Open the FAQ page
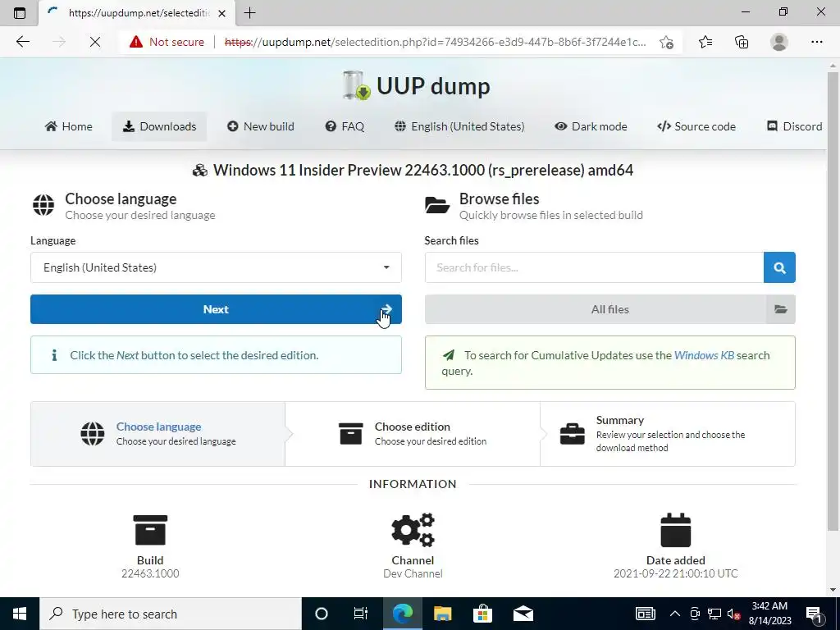Image resolution: width=840 pixels, height=630 pixels. point(345,126)
